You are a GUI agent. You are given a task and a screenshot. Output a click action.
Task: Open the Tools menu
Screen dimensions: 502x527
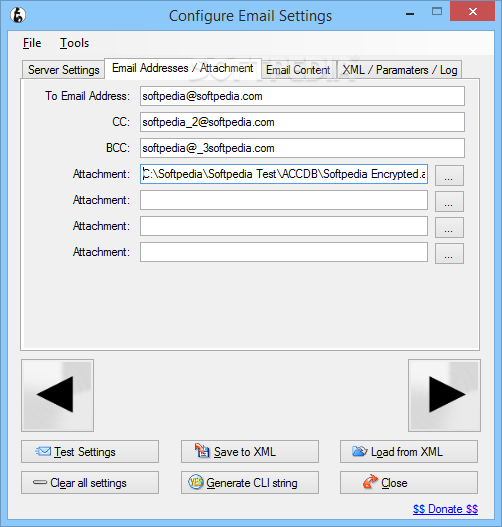tap(74, 43)
